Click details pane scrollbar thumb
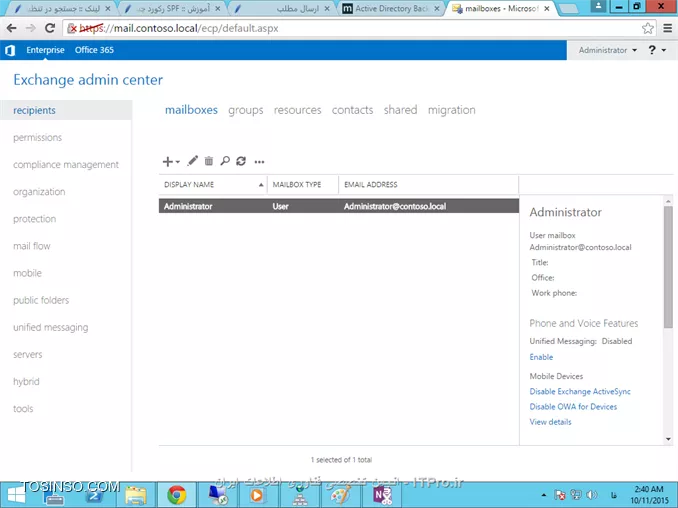This screenshot has height=508, width=678. (668, 267)
